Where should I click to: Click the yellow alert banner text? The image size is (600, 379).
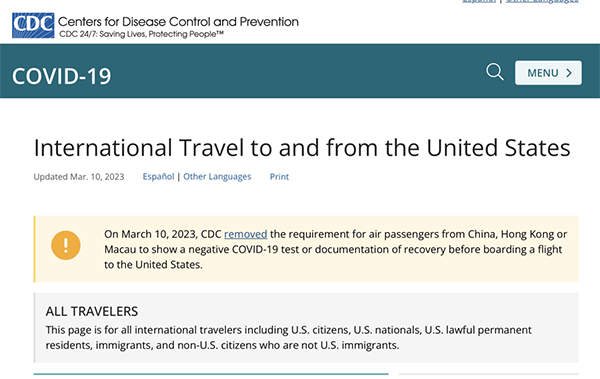point(335,249)
